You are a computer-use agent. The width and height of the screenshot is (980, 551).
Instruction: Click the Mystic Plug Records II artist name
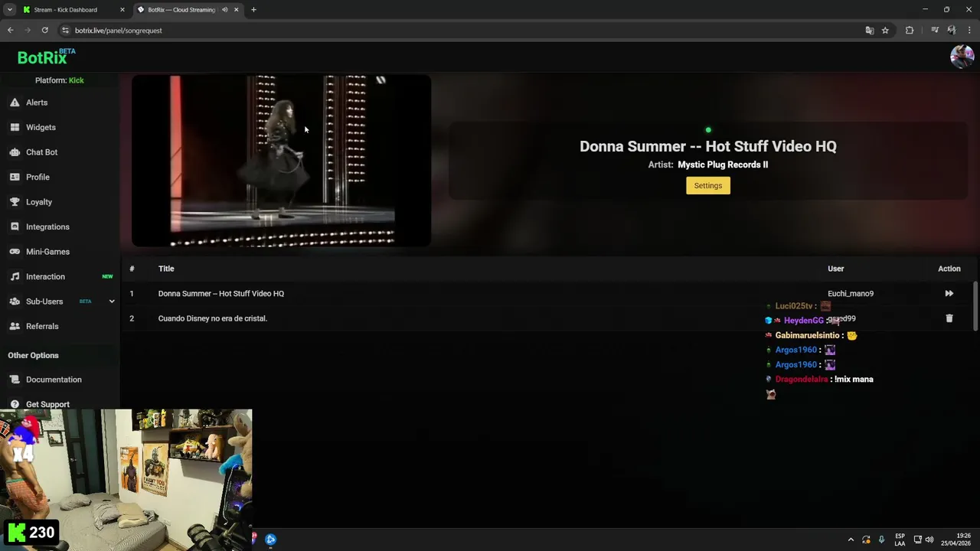[x=723, y=165]
